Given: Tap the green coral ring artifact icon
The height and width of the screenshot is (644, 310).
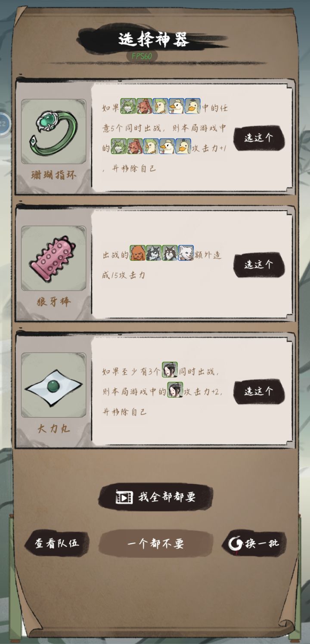Looking at the screenshot, I should [x=53, y=132].
